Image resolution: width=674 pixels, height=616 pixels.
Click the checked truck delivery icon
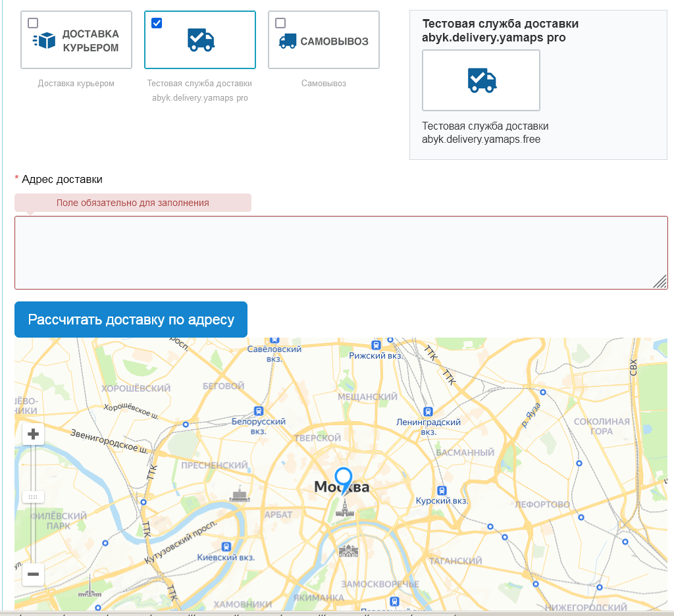pyautogui.click(x=200, y=40)
